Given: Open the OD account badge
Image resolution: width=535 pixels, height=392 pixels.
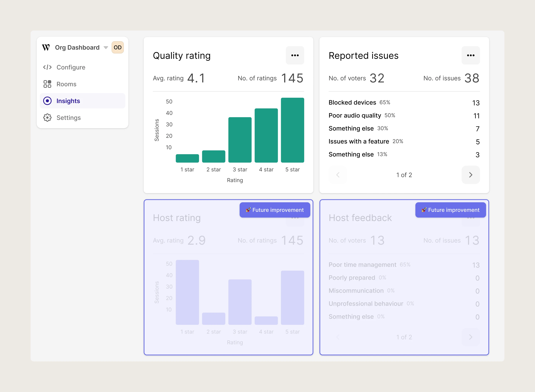Looking at the screenshot, I should 118,48.
